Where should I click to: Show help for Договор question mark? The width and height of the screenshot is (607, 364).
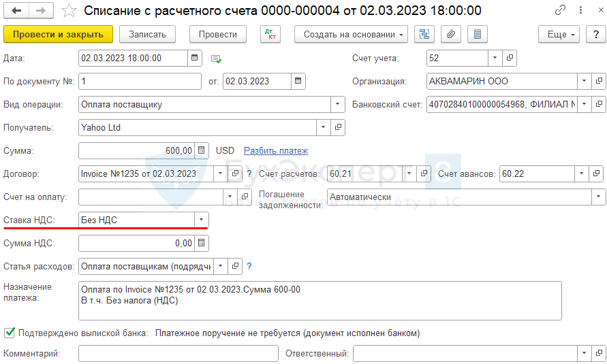pos(249,174)
